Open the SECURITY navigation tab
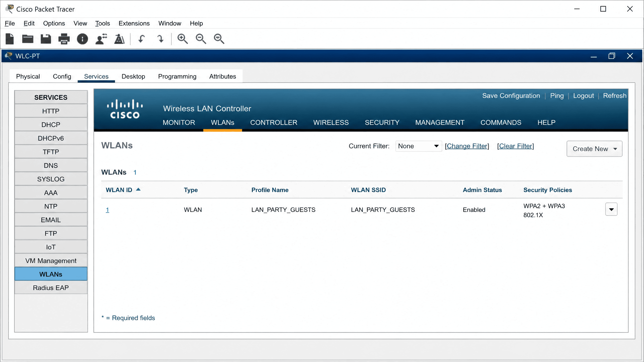Image resolution: width=644 pixels, height=362 pixels. (x=382, y=122)
